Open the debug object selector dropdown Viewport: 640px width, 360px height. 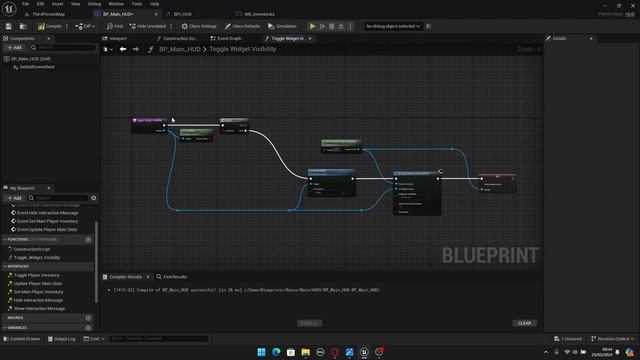click(393, 26)
